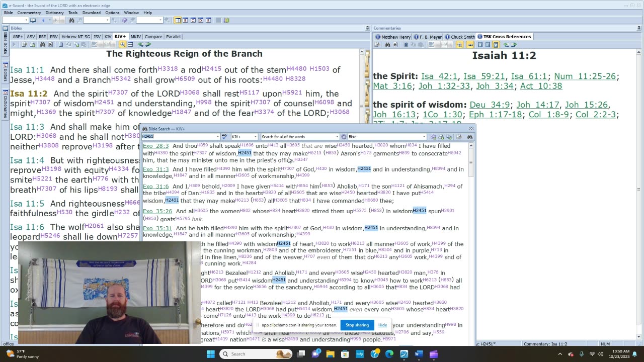Open the Help menu
Screen dimensions: 644x362
point(147,13)
